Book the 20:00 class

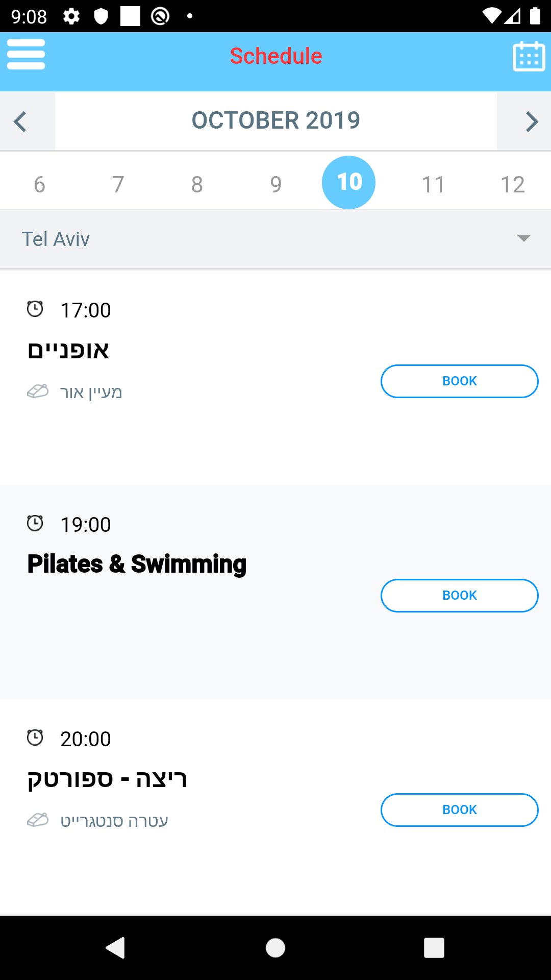[x=459, y=810]
